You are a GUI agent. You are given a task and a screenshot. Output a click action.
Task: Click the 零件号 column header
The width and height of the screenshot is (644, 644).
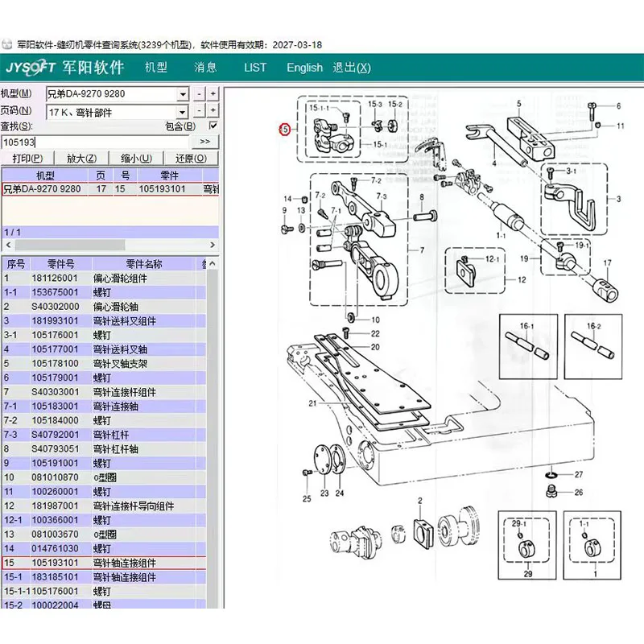[x=61, y=264]
